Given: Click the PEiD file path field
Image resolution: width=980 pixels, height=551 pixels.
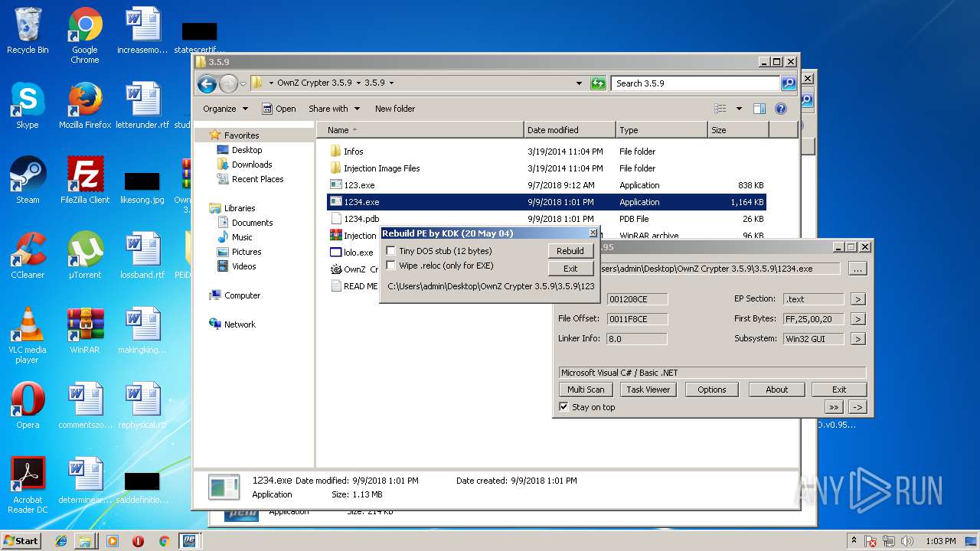Looking at the screenshot, I should click(720, 269).
